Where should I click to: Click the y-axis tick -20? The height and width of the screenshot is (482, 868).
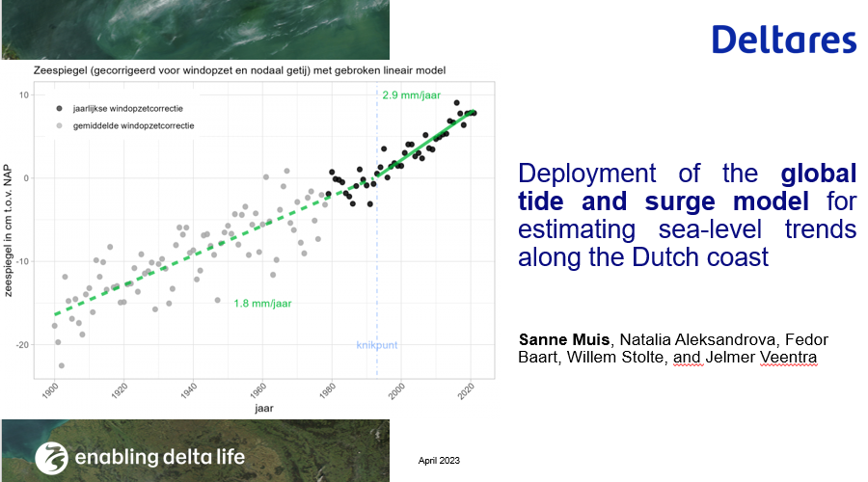coord(22,345)
